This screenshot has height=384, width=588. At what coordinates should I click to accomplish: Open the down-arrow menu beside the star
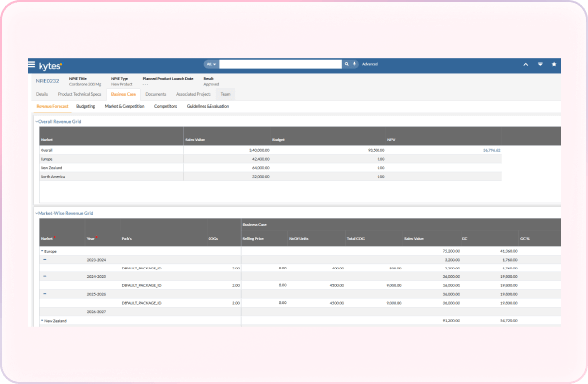pyautogui.click(x=540, y=64)
